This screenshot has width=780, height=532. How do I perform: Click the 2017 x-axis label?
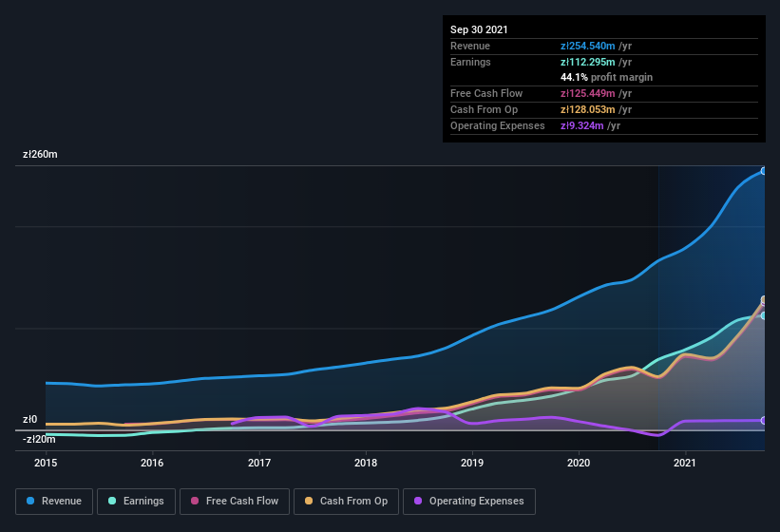coord(259,463)
